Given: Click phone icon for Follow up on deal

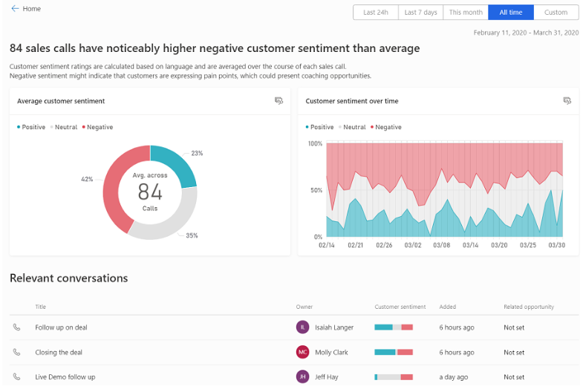Looking at the screenshot, I should tap(17, 327).
